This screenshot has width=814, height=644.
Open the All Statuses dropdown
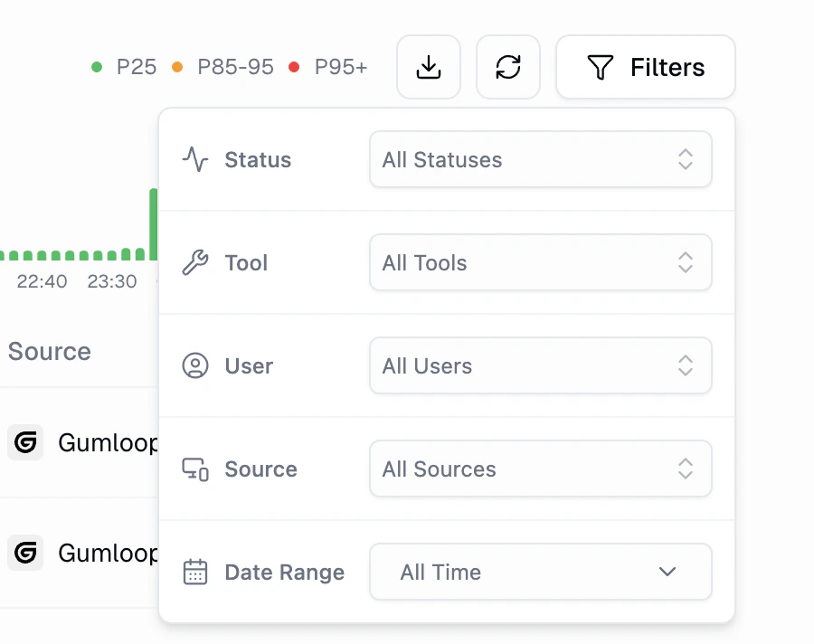540,159
